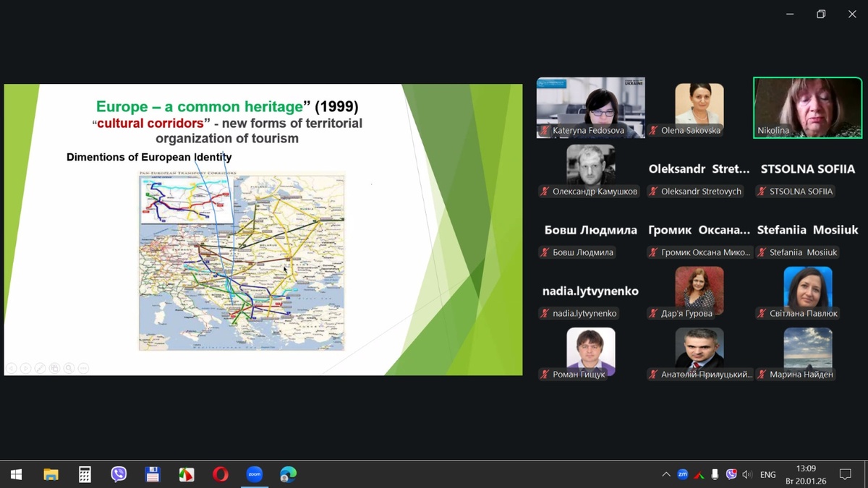Open the ENG input language switcher

click(x=767, y=474)
